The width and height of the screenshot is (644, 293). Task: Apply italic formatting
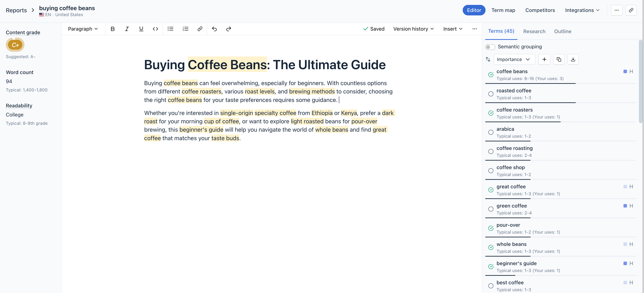(x=127, y=29)
